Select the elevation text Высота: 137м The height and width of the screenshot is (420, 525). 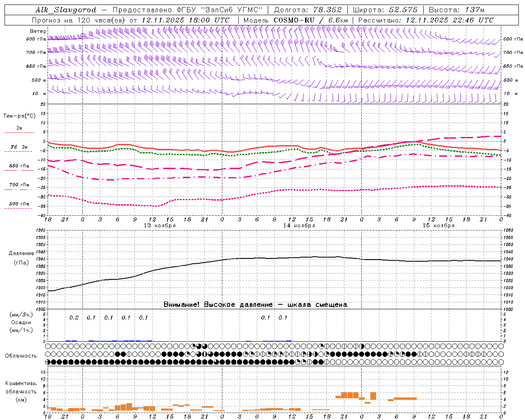click(457, 10)
